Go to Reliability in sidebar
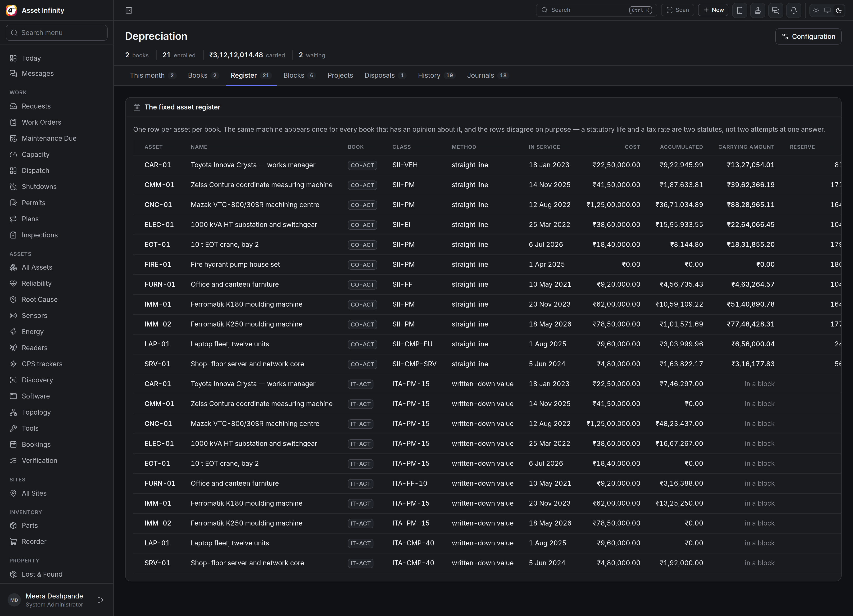 pyautogui.click(x=57, y=283)
